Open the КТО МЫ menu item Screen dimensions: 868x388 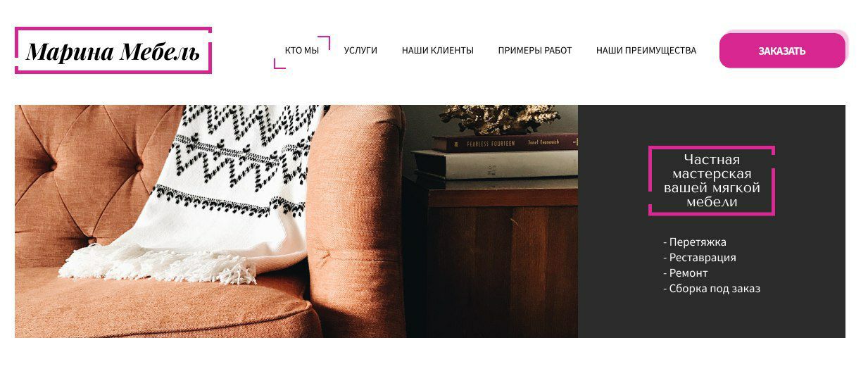click(302, 51)
